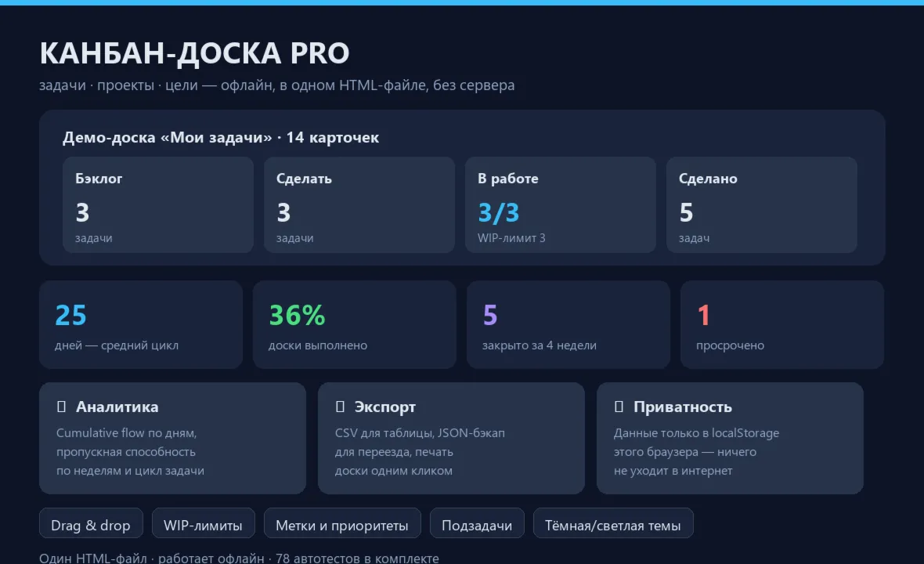Click the дней — средний цикл label
The height and width of the screenshot is (564, 924).
(x=117, y=345)
